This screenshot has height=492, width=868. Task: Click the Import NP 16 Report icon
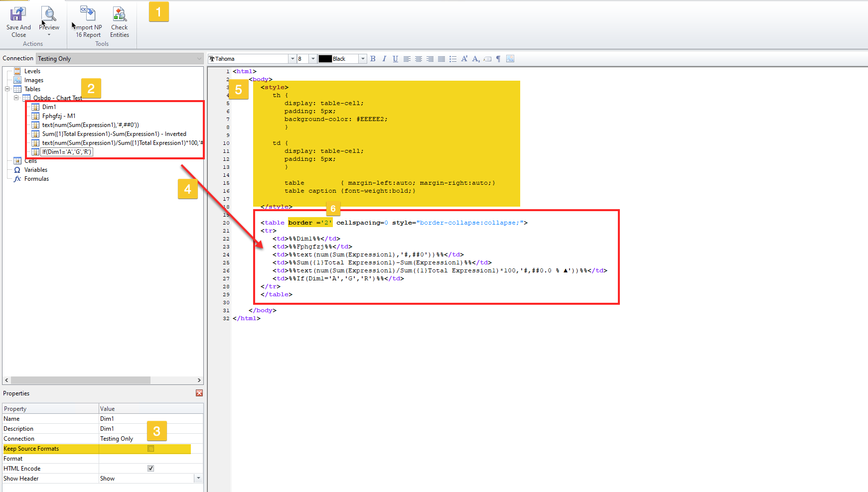88,15
